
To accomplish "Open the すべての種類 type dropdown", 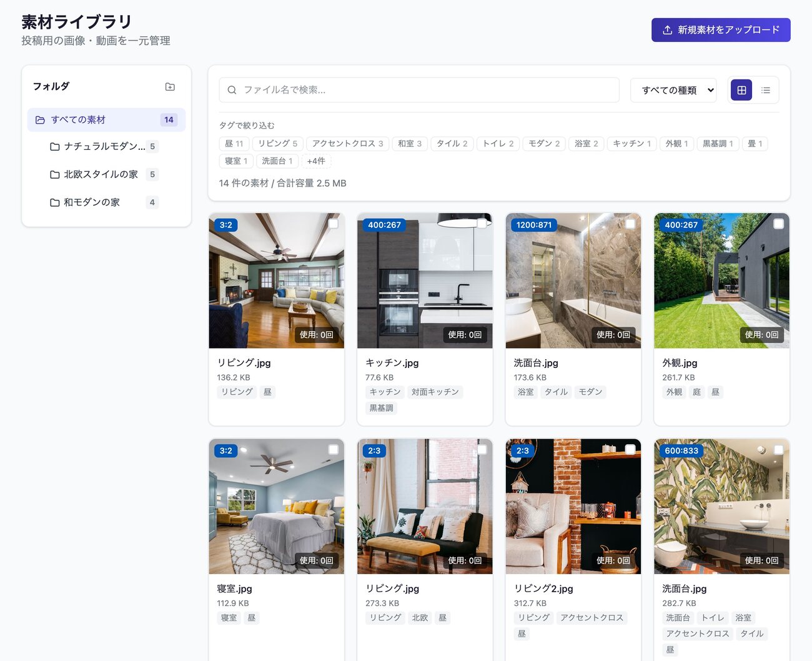I will click(673, 90).
